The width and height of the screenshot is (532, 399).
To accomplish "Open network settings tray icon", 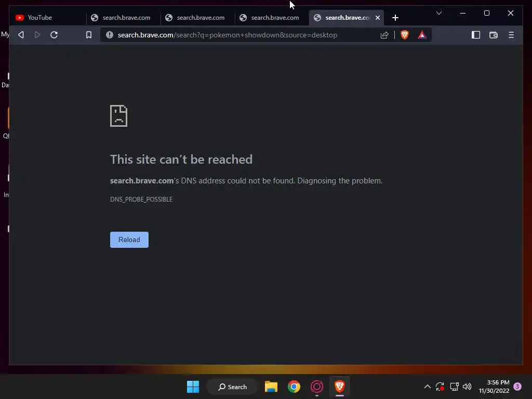I will (x=454, y=387).
